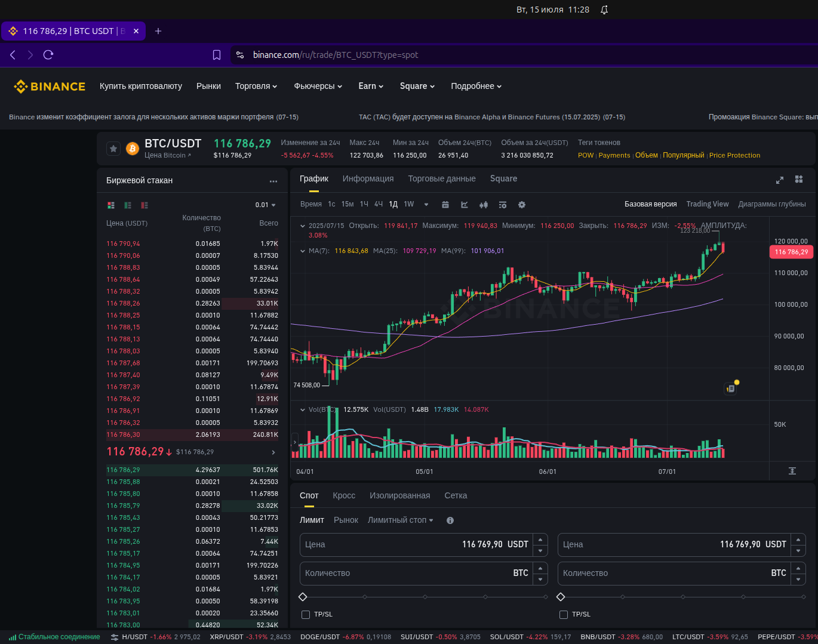This screenshot has height=644, width=818.
Task: Show buy orders only in order book
Action: (x=128, y=205)
